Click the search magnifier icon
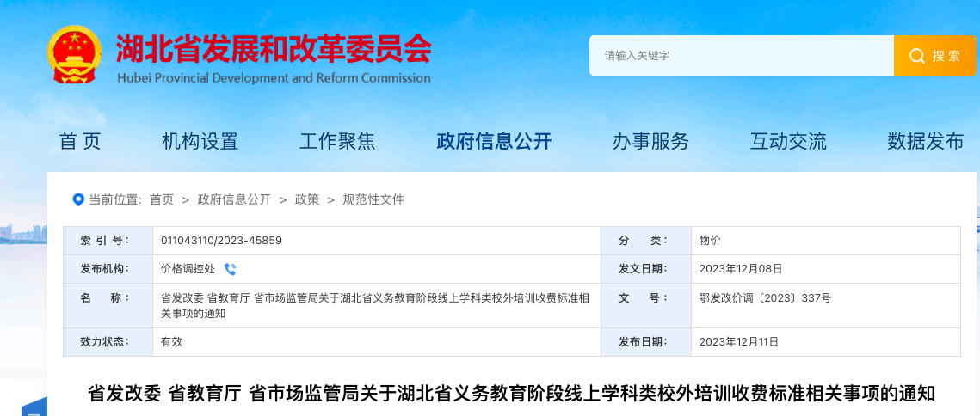The image size is (980, 416). [917, 56]
